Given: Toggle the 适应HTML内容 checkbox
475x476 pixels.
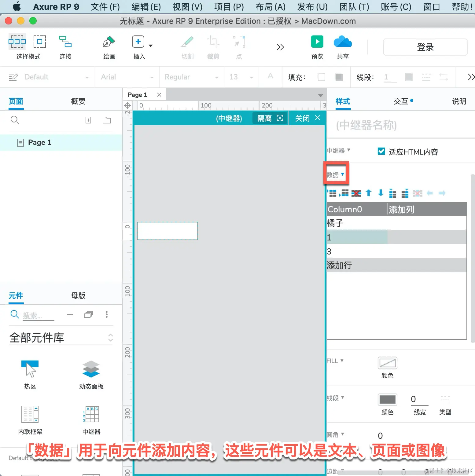Looking at the screenshot, I should click(x=381, y=151).
